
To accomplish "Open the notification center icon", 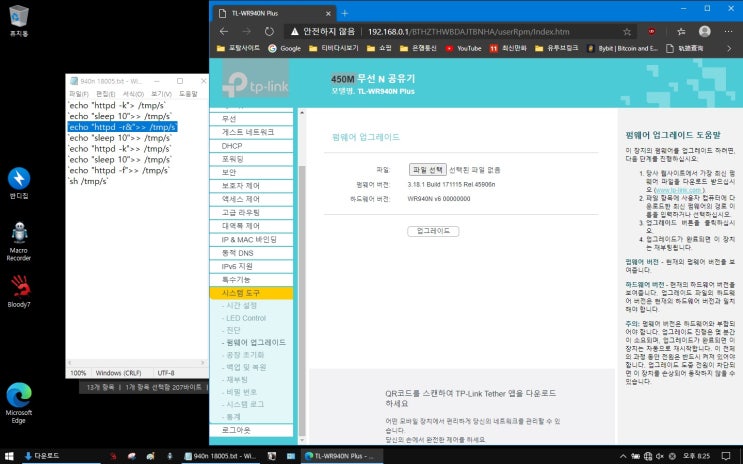I will (725, 456).
